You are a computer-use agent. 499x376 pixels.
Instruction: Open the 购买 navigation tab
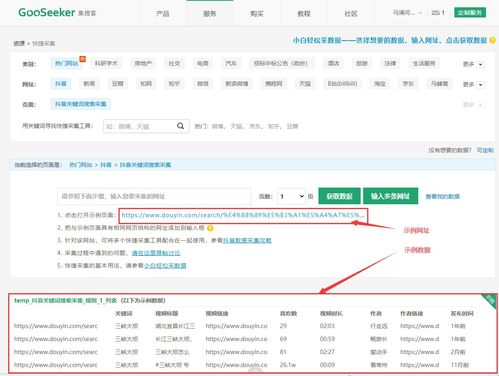[257, 14]
